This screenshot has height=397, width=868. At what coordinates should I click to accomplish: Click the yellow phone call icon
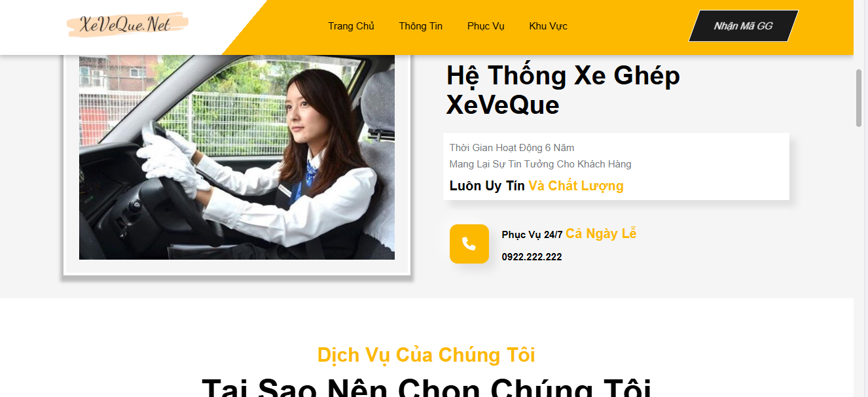(x=469, y=244)
